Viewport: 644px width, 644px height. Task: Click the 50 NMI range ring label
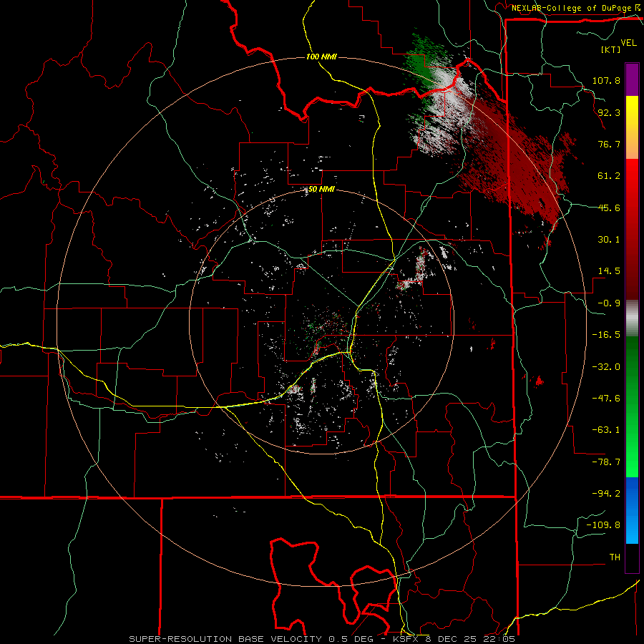pyautogui.click(x=321, y=190)
